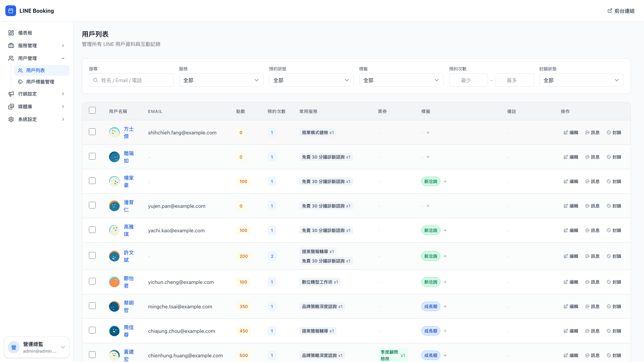The image size is (644, 362).
Task: Add a tag with plus icon for 簡珮如
Action: (428, 157)
